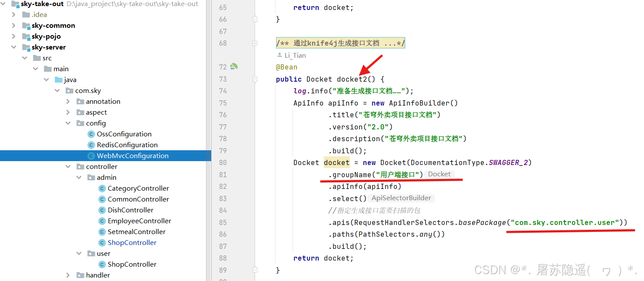Open CategoryController in admin package
644x281 pixels.
[138, 188]
